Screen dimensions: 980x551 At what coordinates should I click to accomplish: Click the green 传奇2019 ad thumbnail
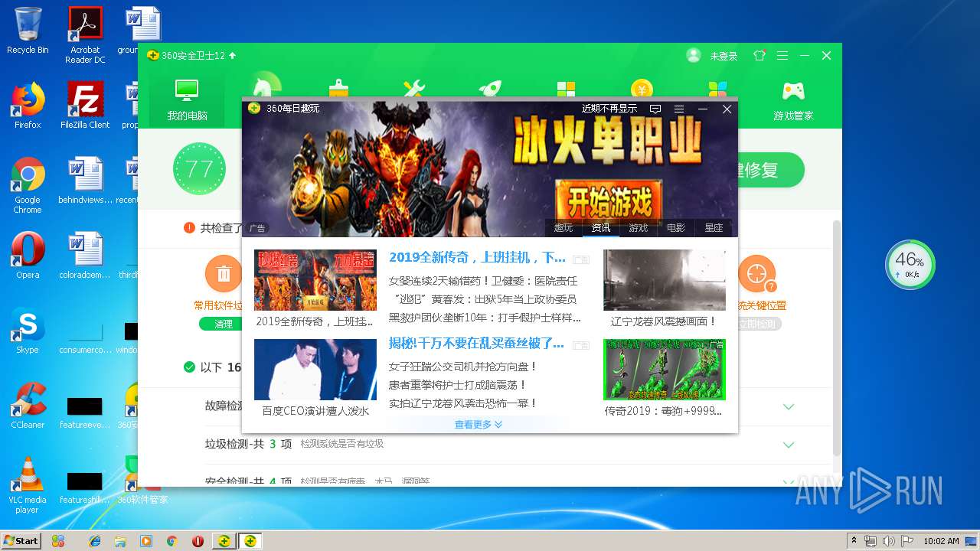[x=665, y=370]
